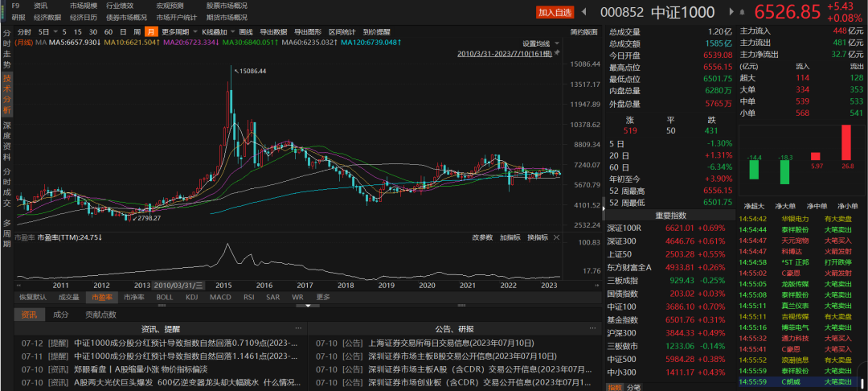Click 改参数 to edit indicator parameters
This screenshot has width=868, height=391.
click(482, 237)
